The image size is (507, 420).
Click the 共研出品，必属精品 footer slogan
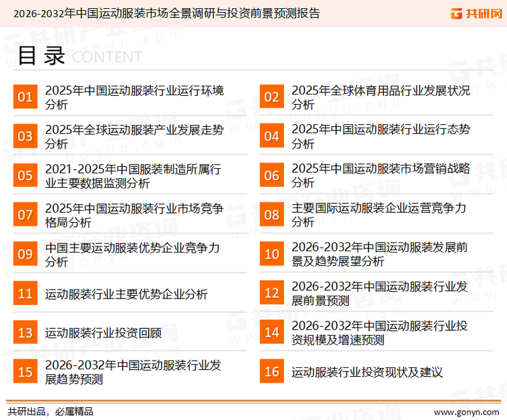pyautogui.click(x=50, y=411)
